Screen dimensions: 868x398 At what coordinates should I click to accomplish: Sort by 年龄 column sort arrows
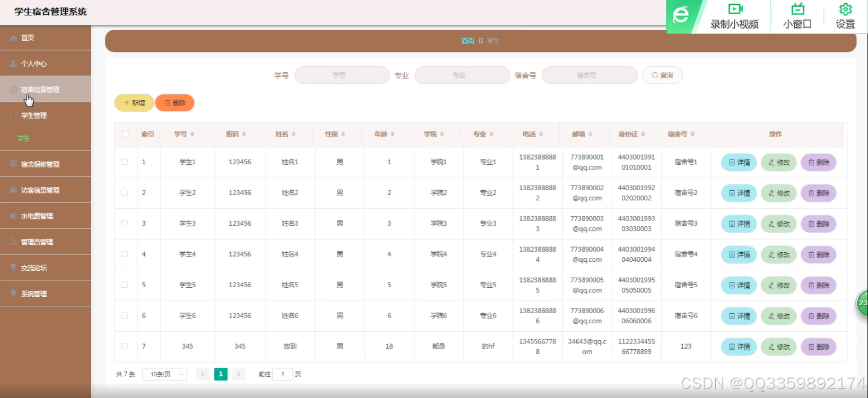pos(392,134)
